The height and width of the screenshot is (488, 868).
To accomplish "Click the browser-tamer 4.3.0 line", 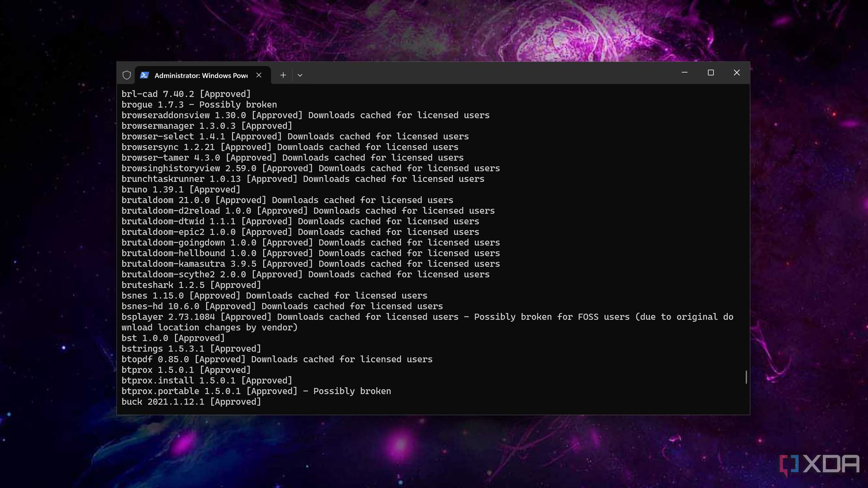I will [292, 158].
